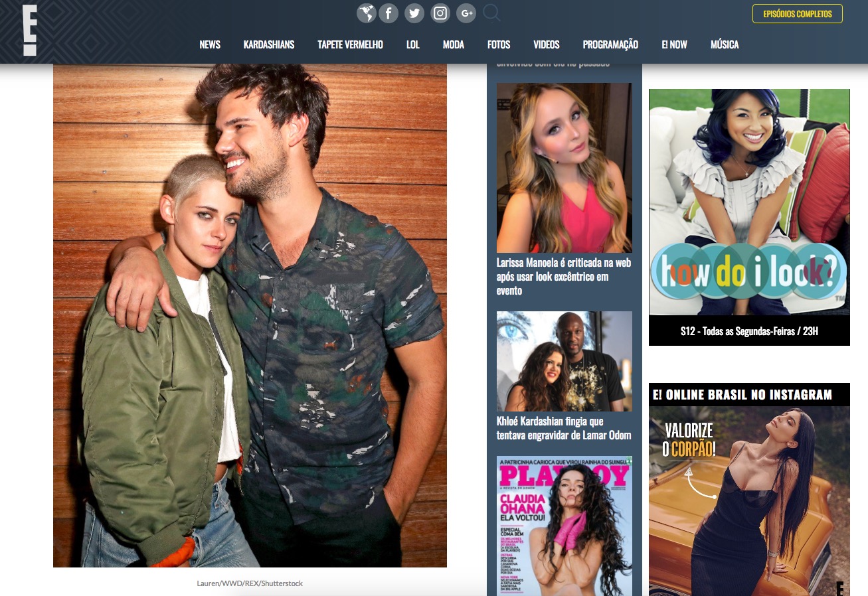
Task: Click the search magnifier icon
Action: pos(491,13)
